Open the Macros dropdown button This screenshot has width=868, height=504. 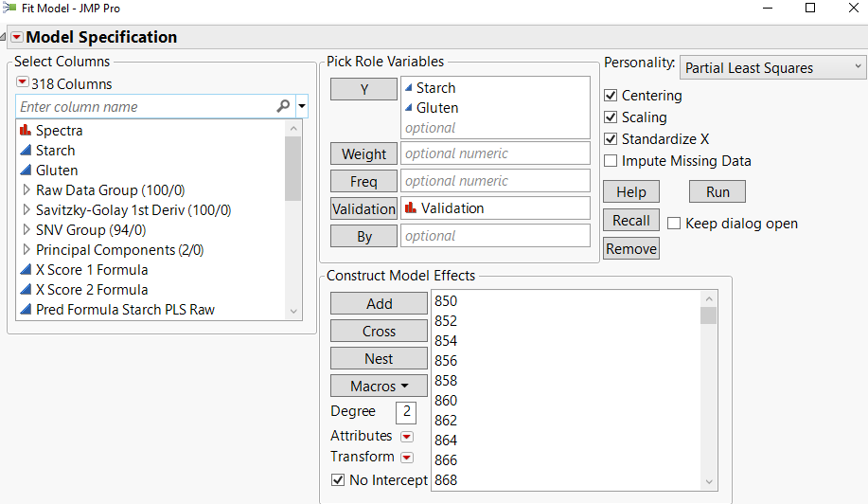click(x=379, y=387)
